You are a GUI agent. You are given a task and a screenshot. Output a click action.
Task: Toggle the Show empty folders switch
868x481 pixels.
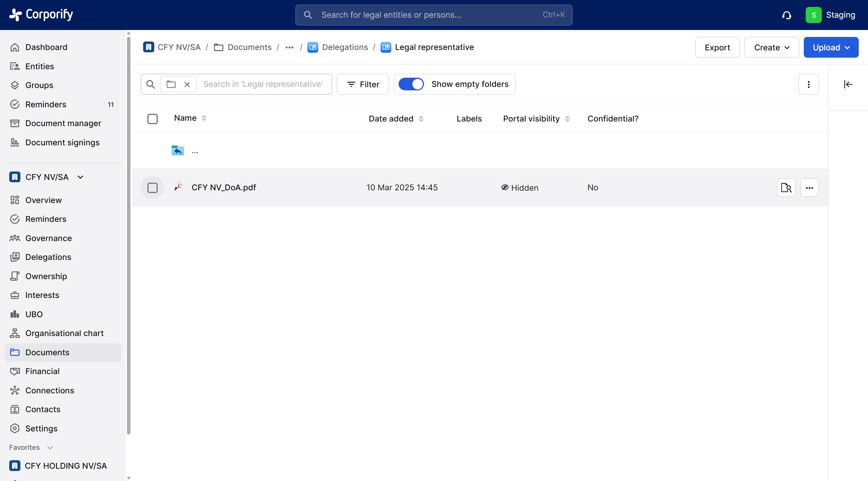click(411, 84)
